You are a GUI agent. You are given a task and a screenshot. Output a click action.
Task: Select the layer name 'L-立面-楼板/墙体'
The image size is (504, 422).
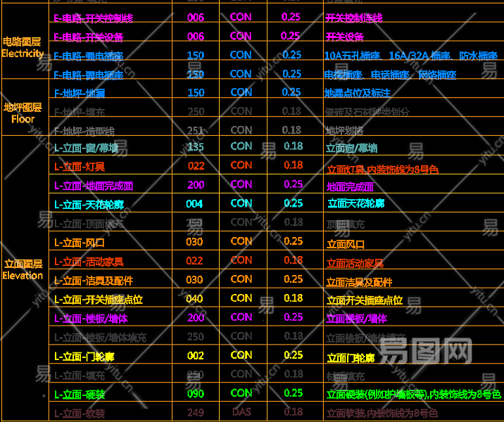click(x=91, y=319)
